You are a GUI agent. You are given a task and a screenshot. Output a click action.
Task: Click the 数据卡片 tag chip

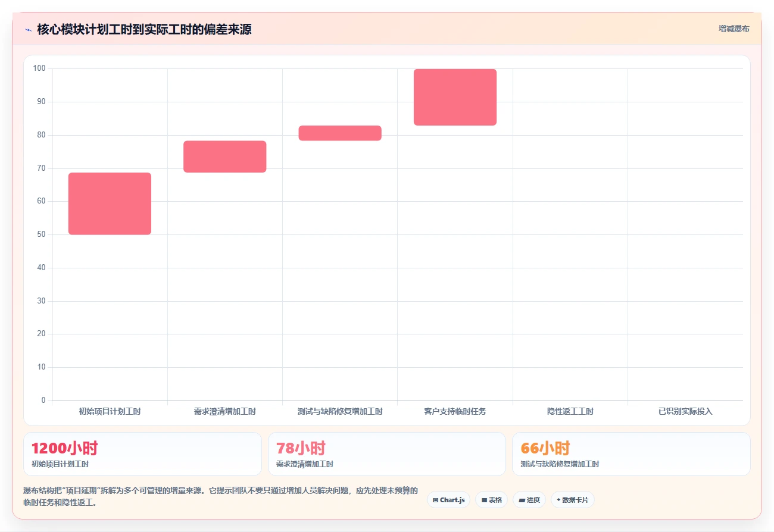pyautogui.click(x=572, y=500)
